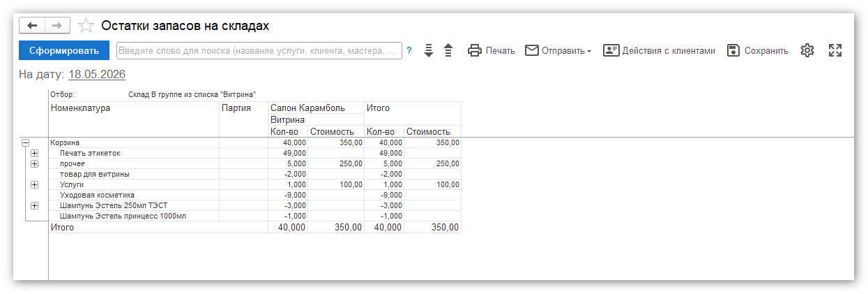
Task: Select the Салон Карамболь header cell
Action: pos(317,108)
